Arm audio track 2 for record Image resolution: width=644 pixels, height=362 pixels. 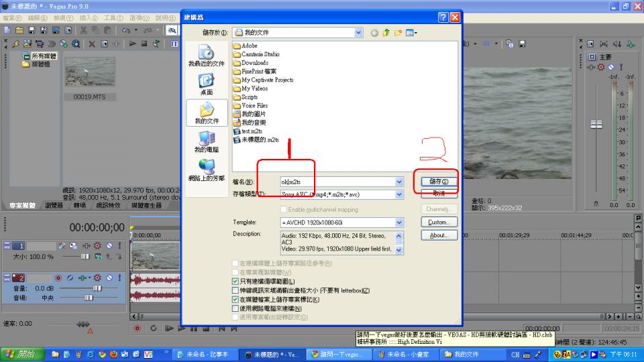(x=58, y=278)
